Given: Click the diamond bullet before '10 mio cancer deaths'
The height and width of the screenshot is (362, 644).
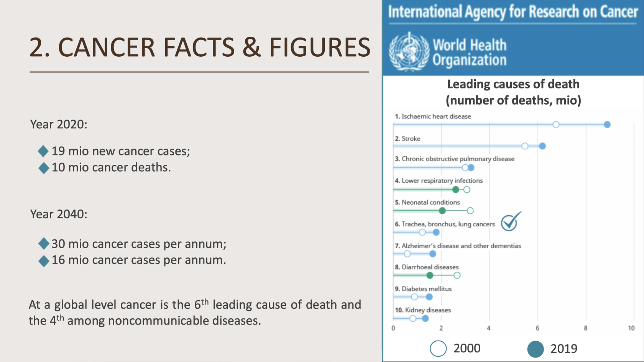Looking at the screenshot, I should pos(44,168).
